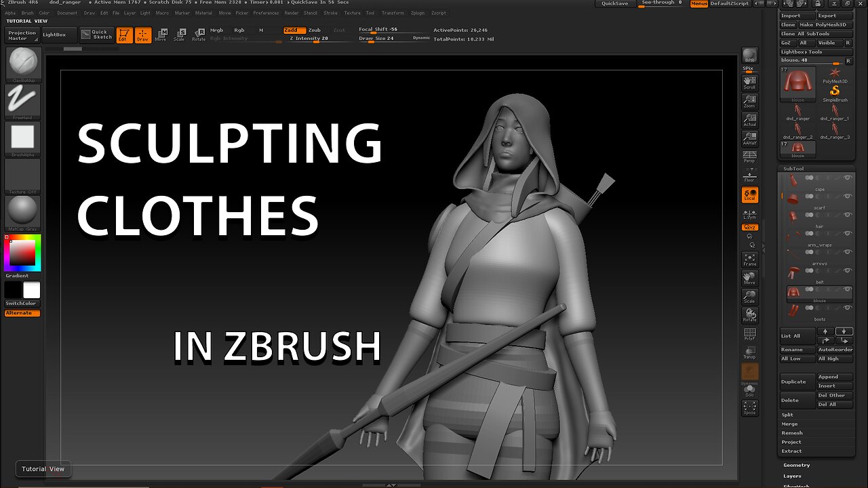Click the Draw Size slider
Image resolution: width=868 pixels, height=488 pixels.
pos(394,39)
